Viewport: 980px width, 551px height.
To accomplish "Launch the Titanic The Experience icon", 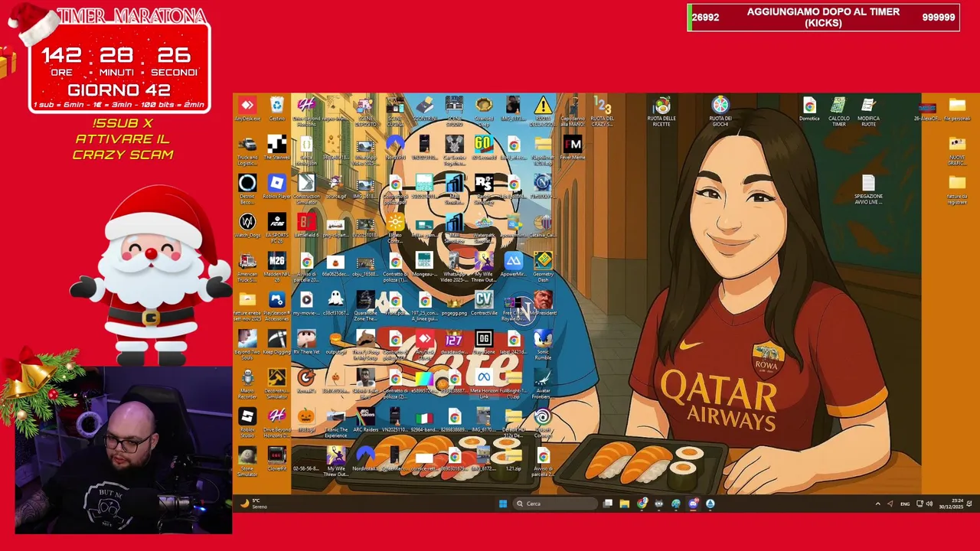I will pos(335,423).
